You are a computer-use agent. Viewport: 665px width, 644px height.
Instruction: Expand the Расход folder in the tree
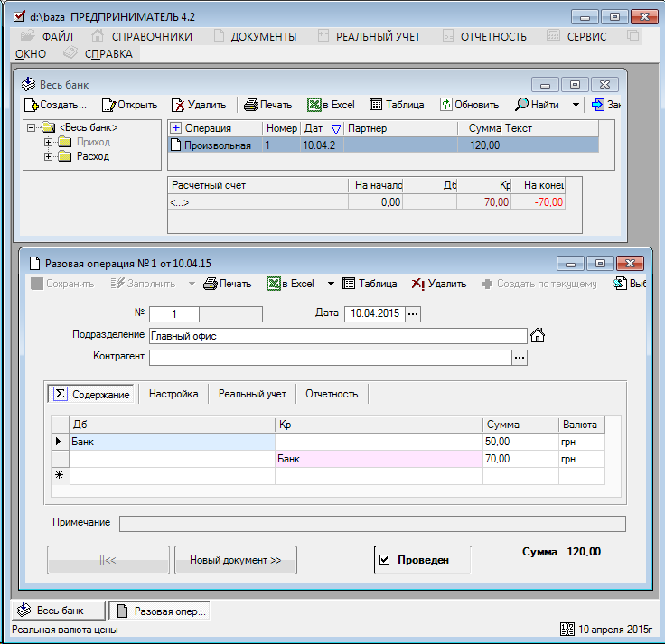[49, 157]
